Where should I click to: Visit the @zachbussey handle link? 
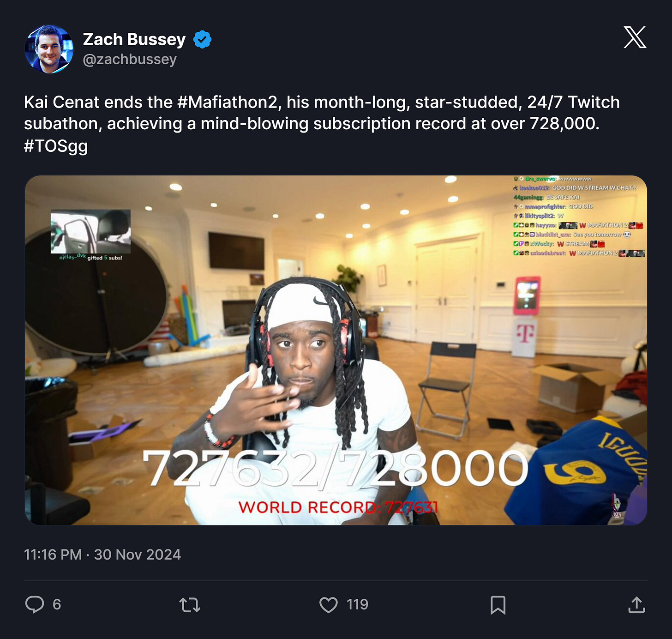click(130, 59)
